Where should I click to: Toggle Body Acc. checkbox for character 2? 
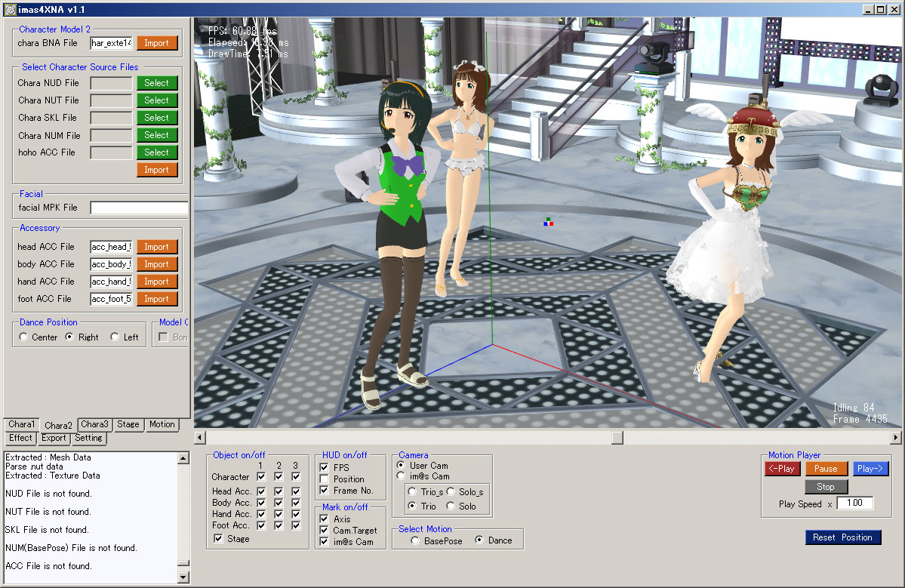click(x=279, y=503)
